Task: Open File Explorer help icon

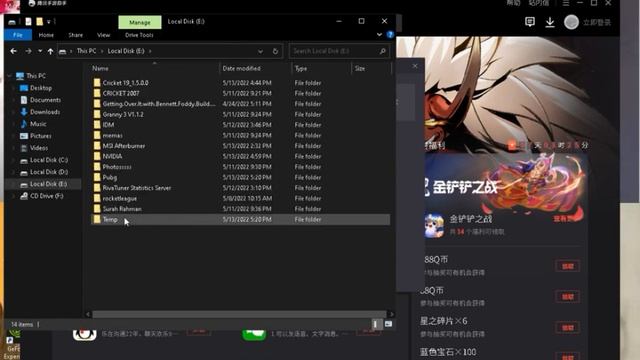Action: [x=390, y=35]
